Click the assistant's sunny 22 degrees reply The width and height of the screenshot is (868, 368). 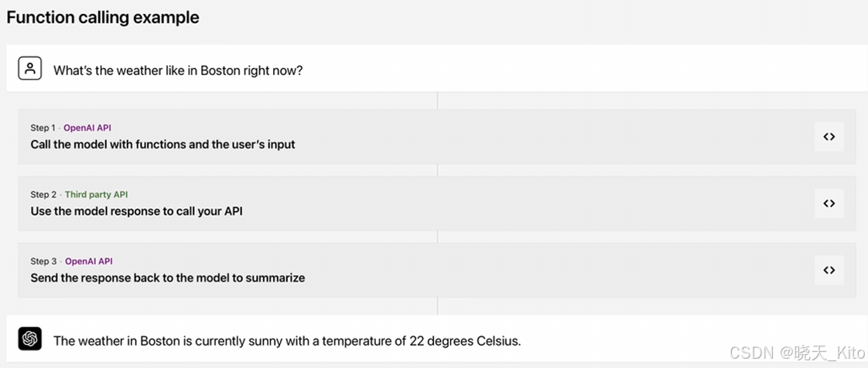point(287,340)
